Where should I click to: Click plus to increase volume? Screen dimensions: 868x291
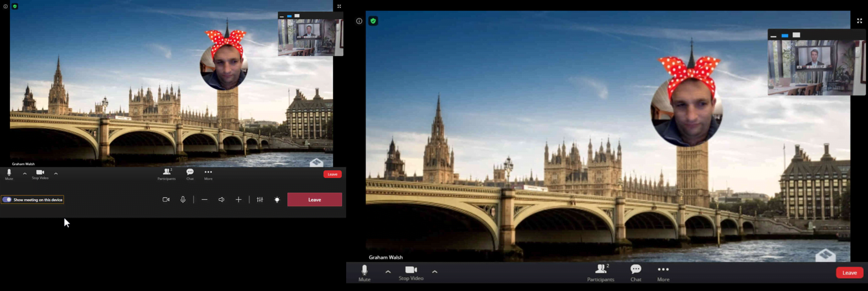point(238,200)
